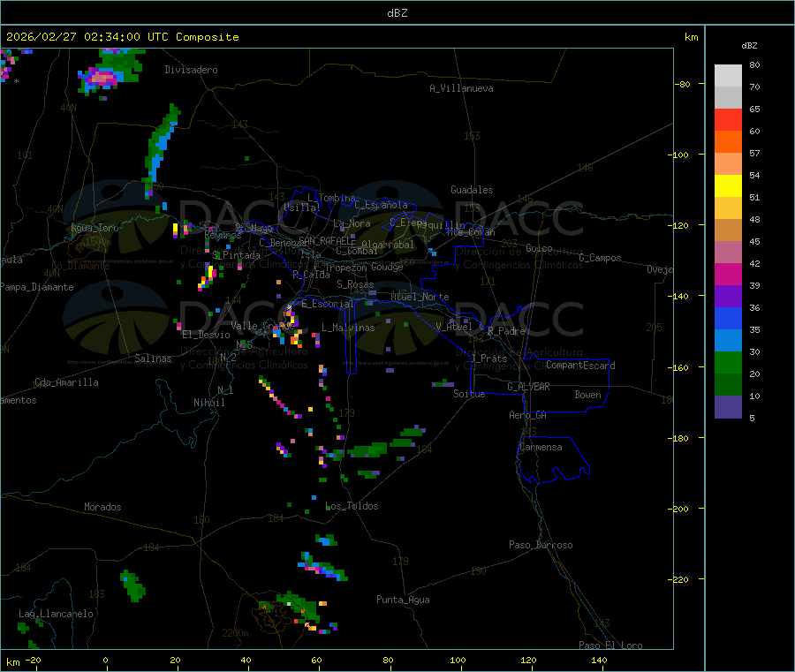Select the 'Bowen' map label
Screen dimensions: 795x672
(587, 395)
